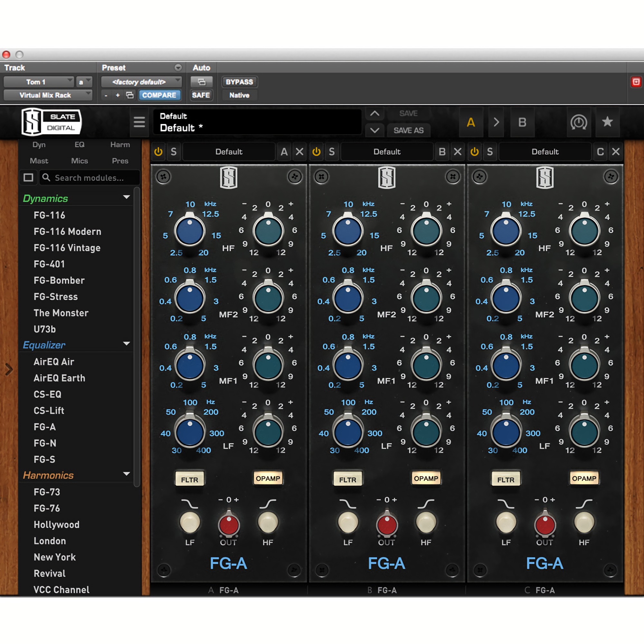
Task: Click the minus preset button
Action: [x=106, y=95]
